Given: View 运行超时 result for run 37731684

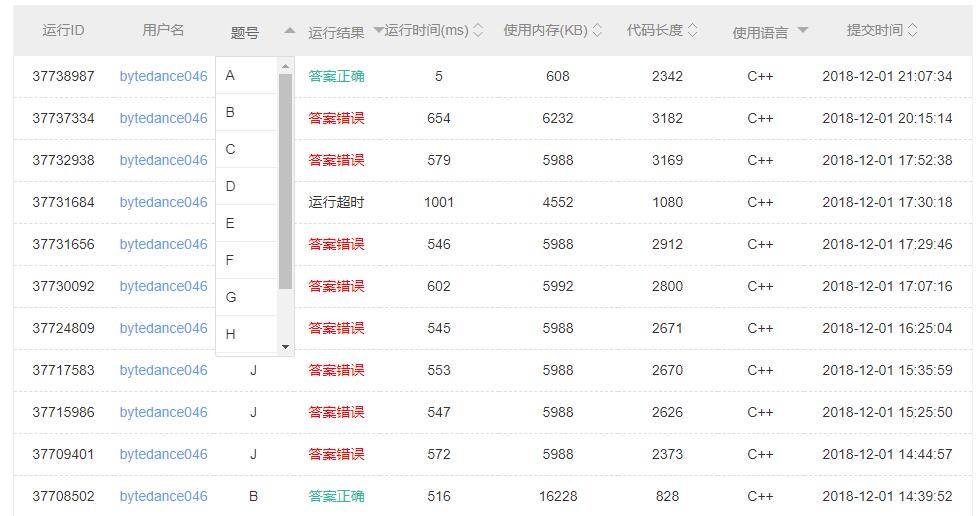Looking at the screenshot, I should coord(336,202).
